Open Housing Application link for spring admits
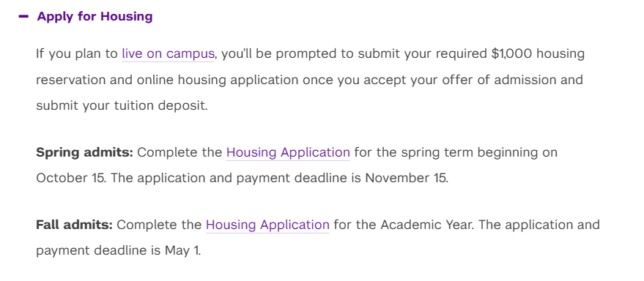The image size is (644, 281). tap(288, 153)
